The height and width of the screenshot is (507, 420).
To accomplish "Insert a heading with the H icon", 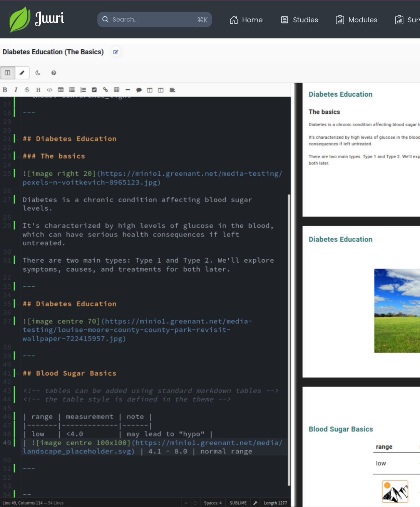I will click(38, 90).
